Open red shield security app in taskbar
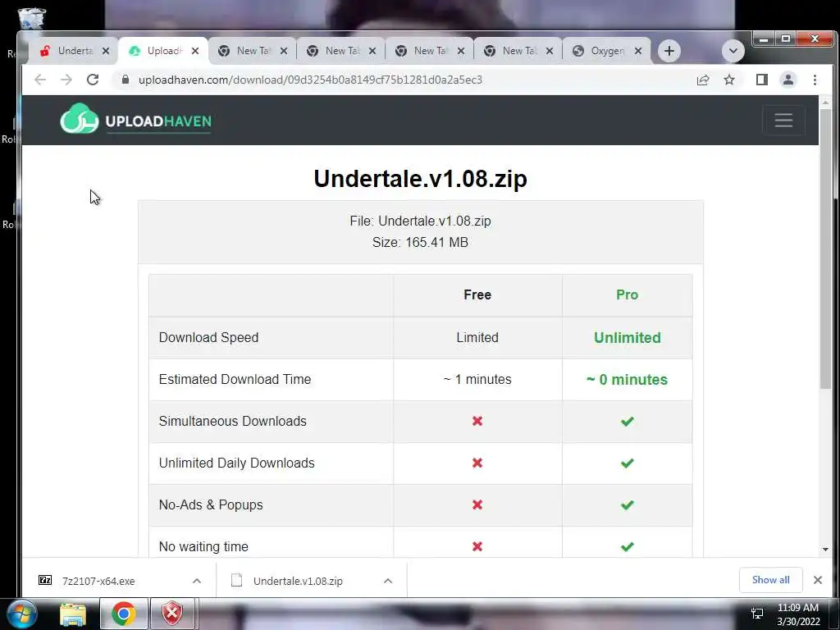 click(x=172, y=614)
